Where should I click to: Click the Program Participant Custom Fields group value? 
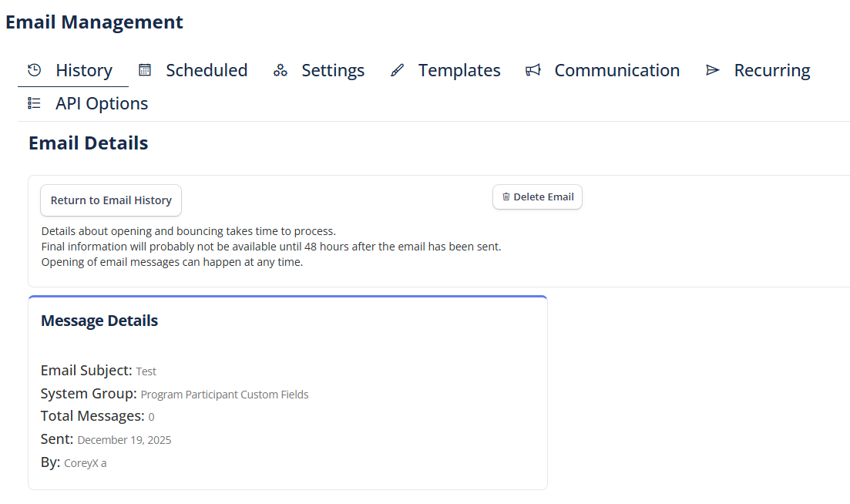pyautogui.click(x=224, y=395)
